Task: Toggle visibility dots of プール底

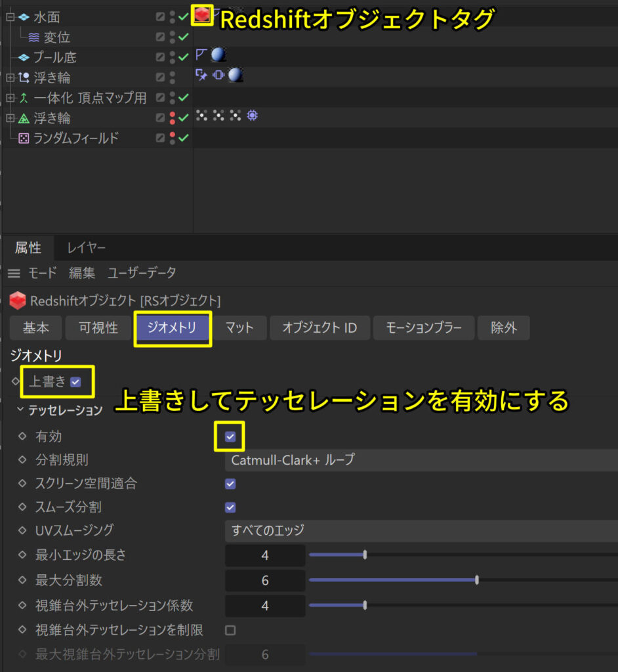Action: tap(173, 58)
